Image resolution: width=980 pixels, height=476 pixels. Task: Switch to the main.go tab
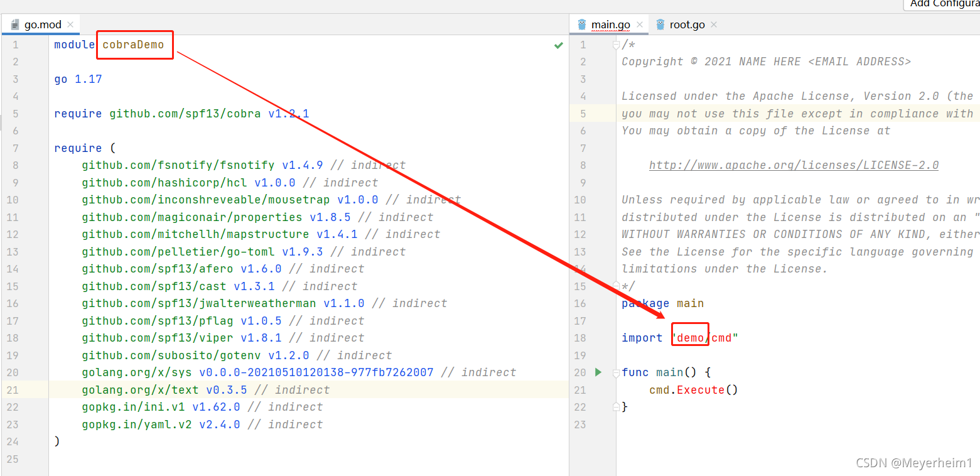click(611, 24)
